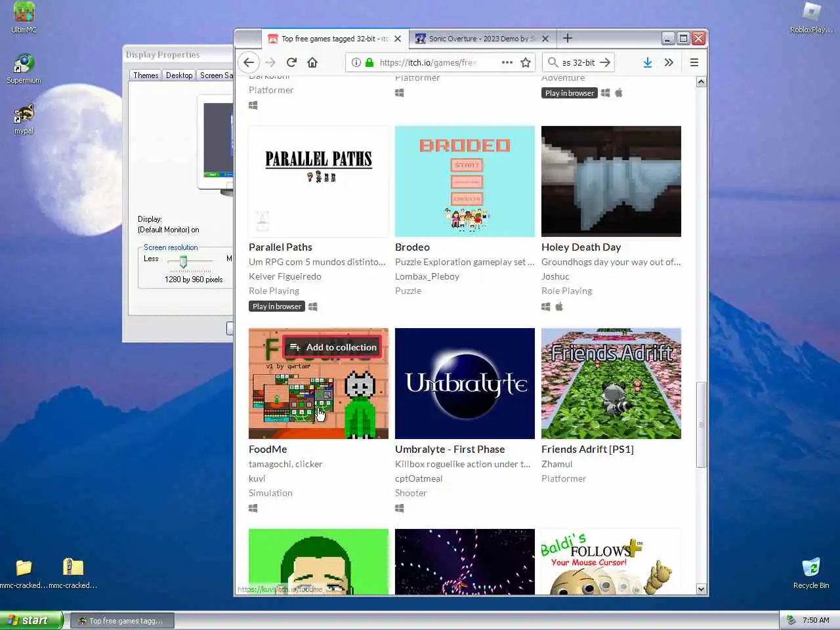840x630 pixels.
Task: Select Desktop tab in Display Properties
Action: pos(179,75)
